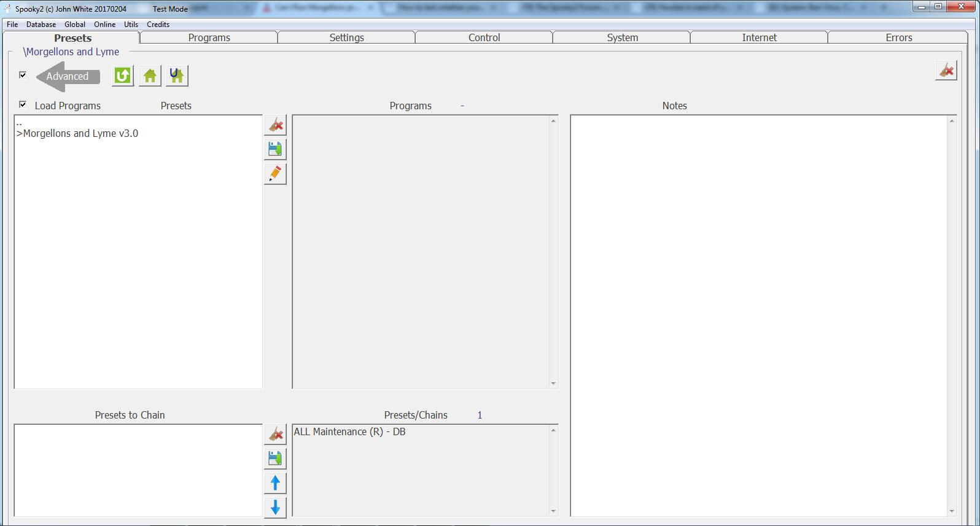
Task: Open the Online menu
Action: pyautogui.click(x=104, y=25)
